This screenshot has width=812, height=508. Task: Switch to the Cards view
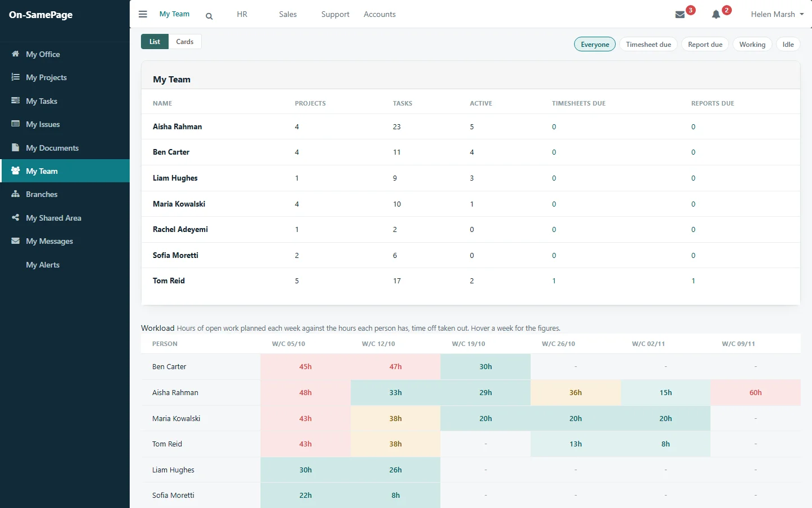[185, 42]
